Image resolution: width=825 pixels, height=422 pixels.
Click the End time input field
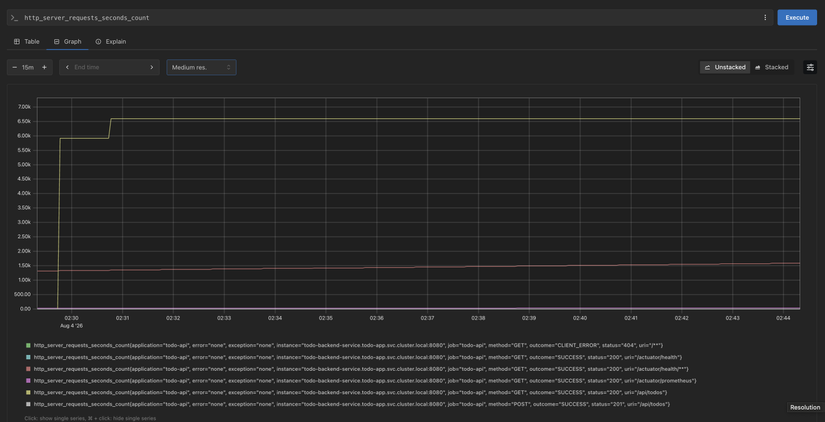pyautogui.click(x=109, y=67)
